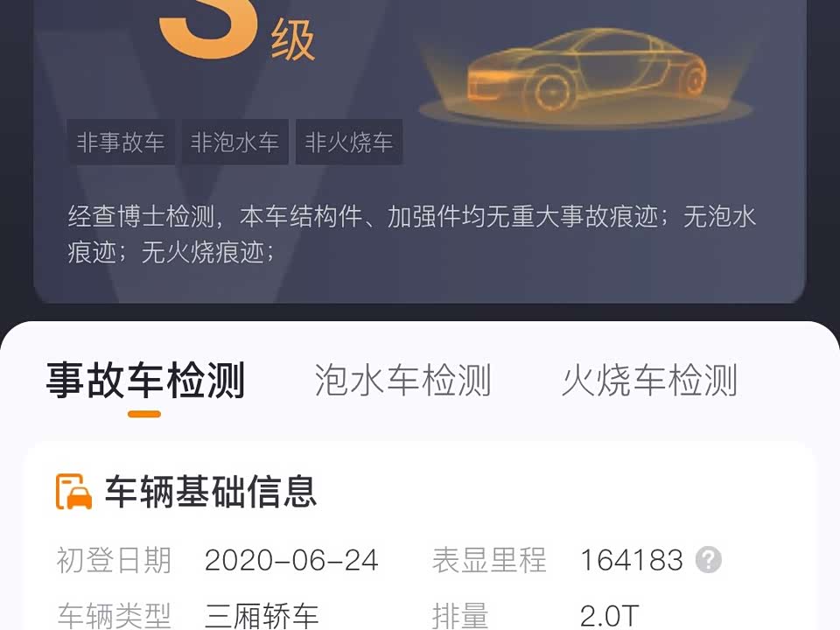
Task: Tap the 2020-06-24 registration date value
Action: pos(291,560)
